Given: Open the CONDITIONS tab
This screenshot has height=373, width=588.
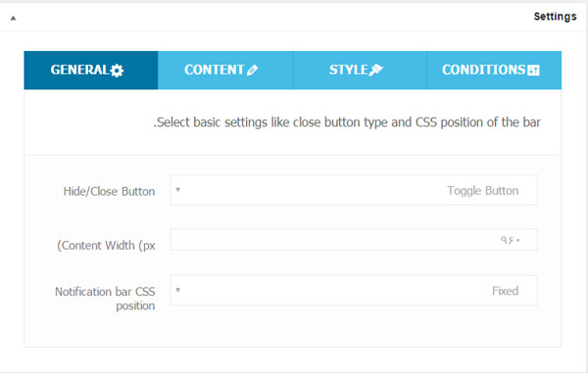Looking at the screenshot, I should [494, 70].
